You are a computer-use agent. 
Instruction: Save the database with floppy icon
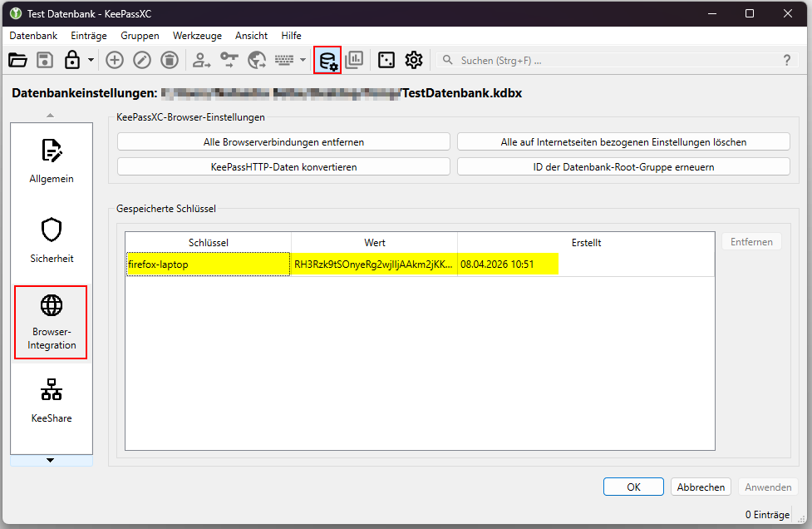point(45,60)
